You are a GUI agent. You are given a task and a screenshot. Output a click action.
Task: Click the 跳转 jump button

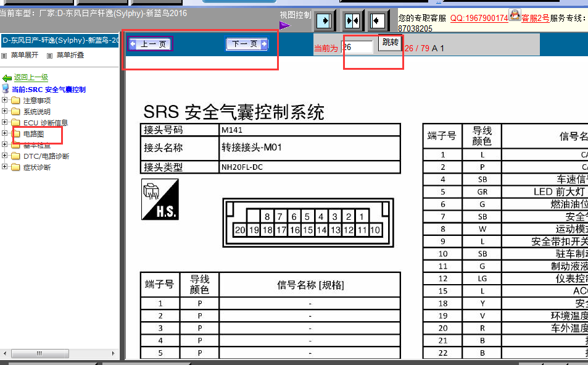tap(390, 43)
